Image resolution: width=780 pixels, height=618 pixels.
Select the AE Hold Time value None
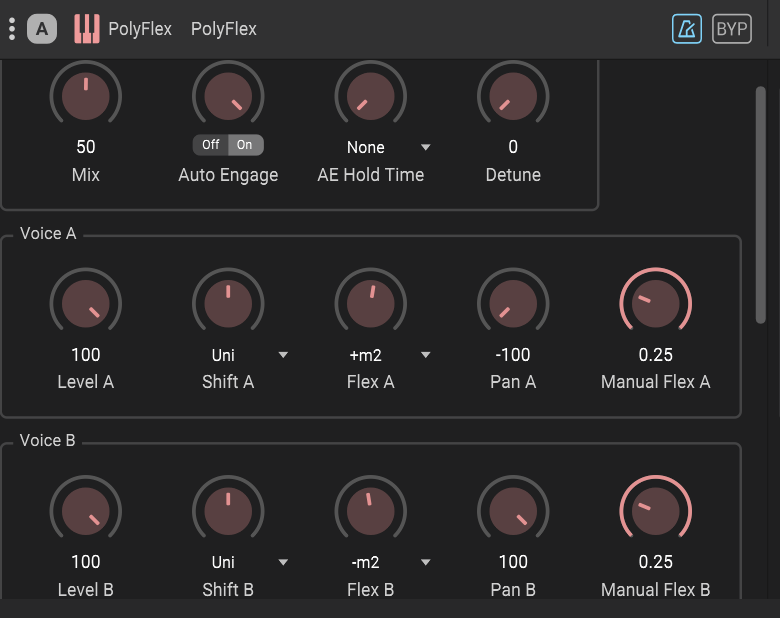pos(366,147)
